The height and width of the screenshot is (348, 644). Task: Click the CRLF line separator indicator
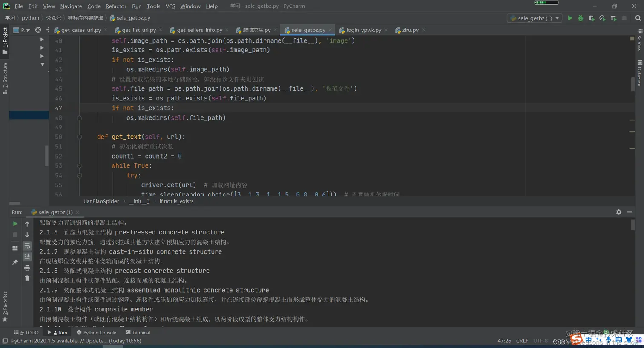point(522,341)
